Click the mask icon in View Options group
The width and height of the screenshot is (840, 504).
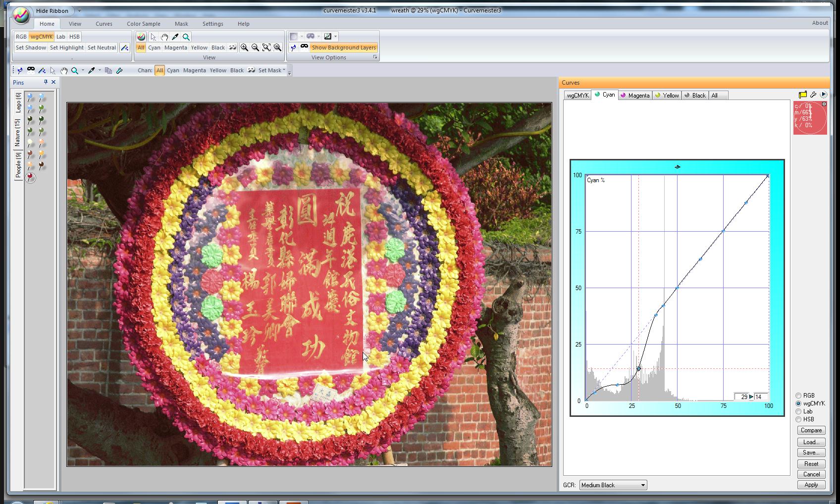tap(304, 47)
